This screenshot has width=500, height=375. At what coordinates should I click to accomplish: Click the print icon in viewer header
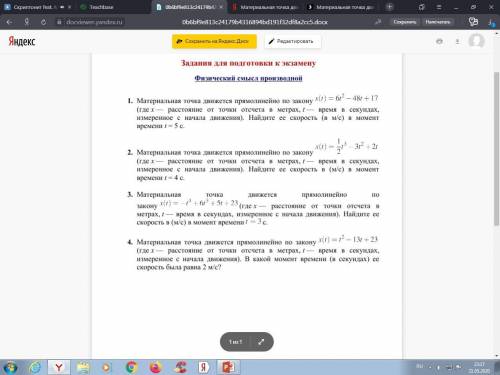439,41
